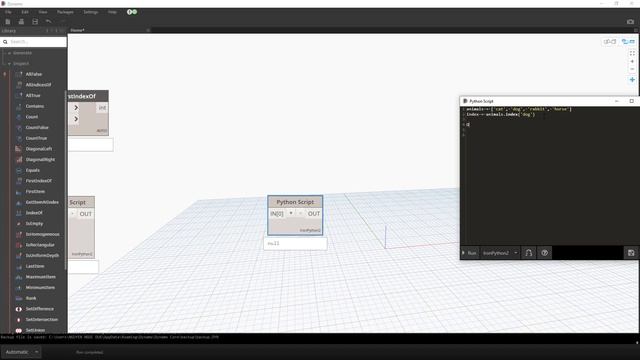Click the OUT port on left Script node
This screenshot has height=360, width=640.
[x=86, y=214]
